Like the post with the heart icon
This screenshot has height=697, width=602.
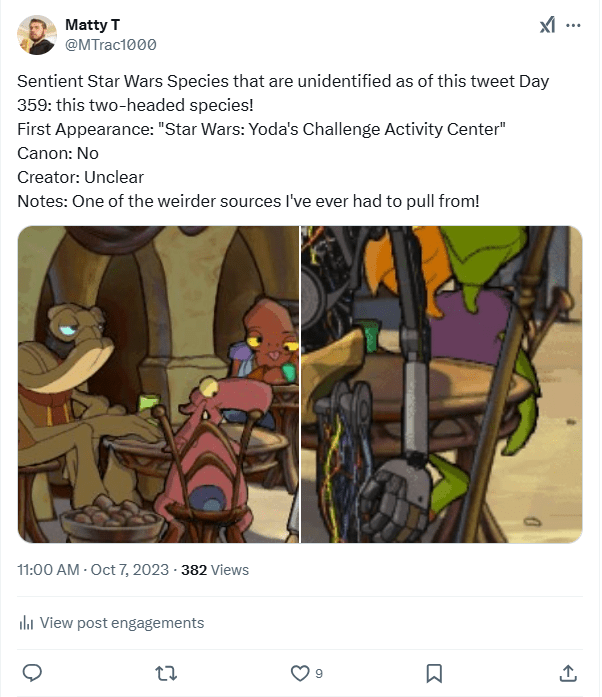(300, 672)
